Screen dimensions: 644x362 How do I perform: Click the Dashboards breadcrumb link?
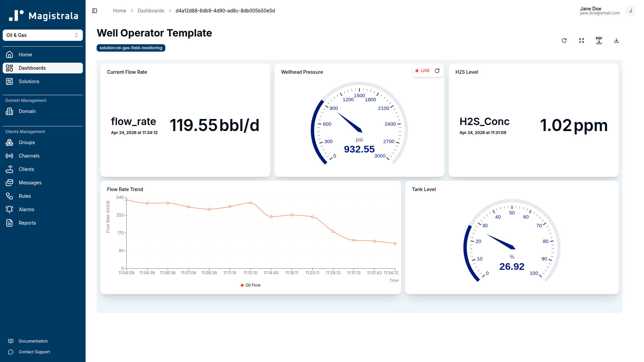point(151,10)
